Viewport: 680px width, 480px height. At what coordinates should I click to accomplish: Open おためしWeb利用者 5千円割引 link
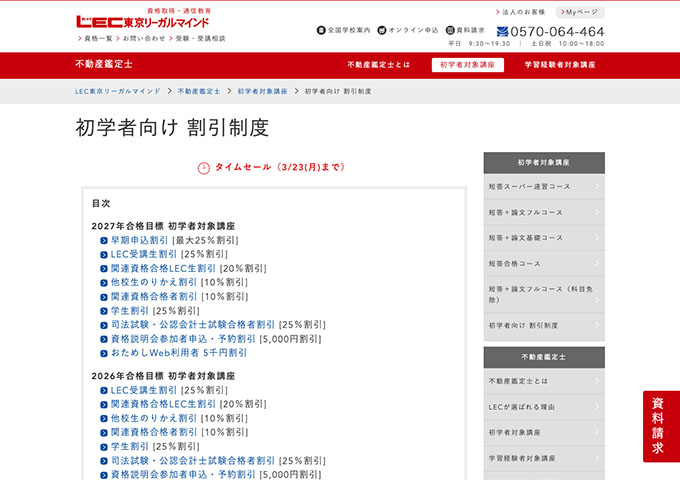(179, 353)
